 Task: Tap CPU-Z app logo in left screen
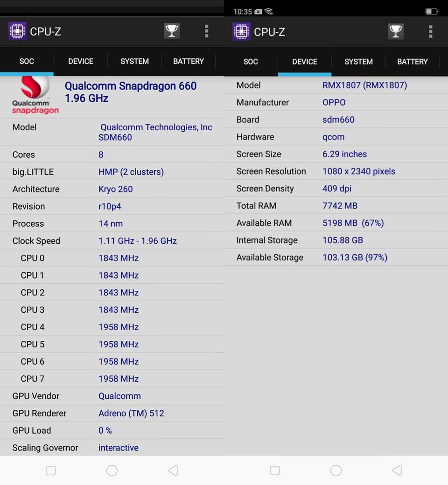coord(17,31)
